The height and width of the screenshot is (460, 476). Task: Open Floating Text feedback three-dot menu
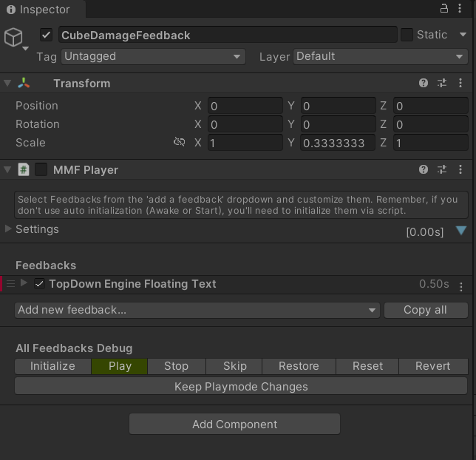[x=461, y=286]
